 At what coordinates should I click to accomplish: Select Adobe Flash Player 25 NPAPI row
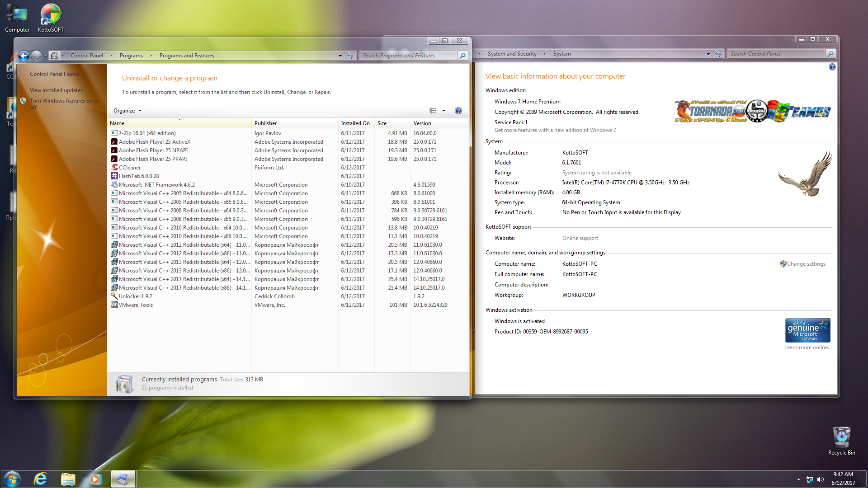point(288,150)
